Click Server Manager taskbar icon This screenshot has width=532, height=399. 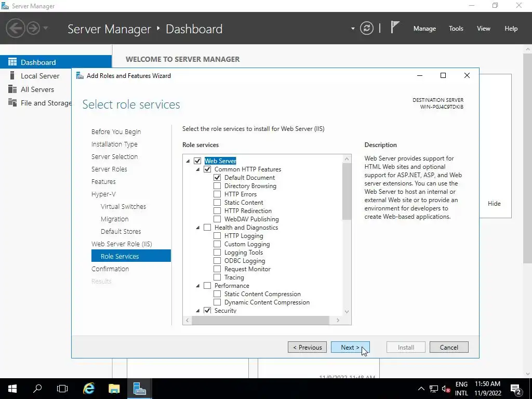coord(139,389)
